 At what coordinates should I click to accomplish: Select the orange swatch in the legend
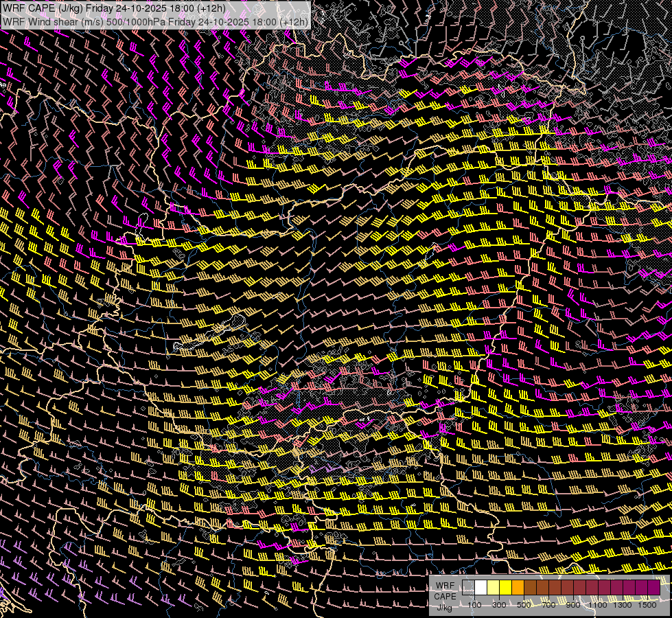(x=518, y=588)
